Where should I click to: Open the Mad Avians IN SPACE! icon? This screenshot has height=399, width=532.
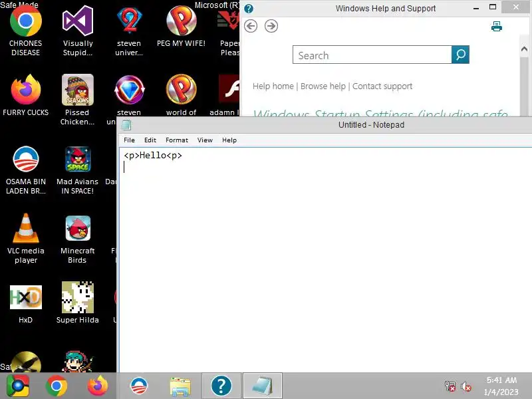[x=78, y=159]
